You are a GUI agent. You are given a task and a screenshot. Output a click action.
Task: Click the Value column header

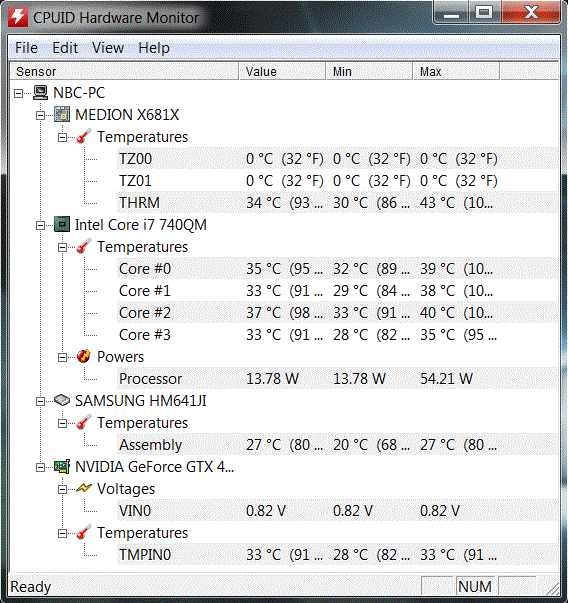(x=283, y=72)
